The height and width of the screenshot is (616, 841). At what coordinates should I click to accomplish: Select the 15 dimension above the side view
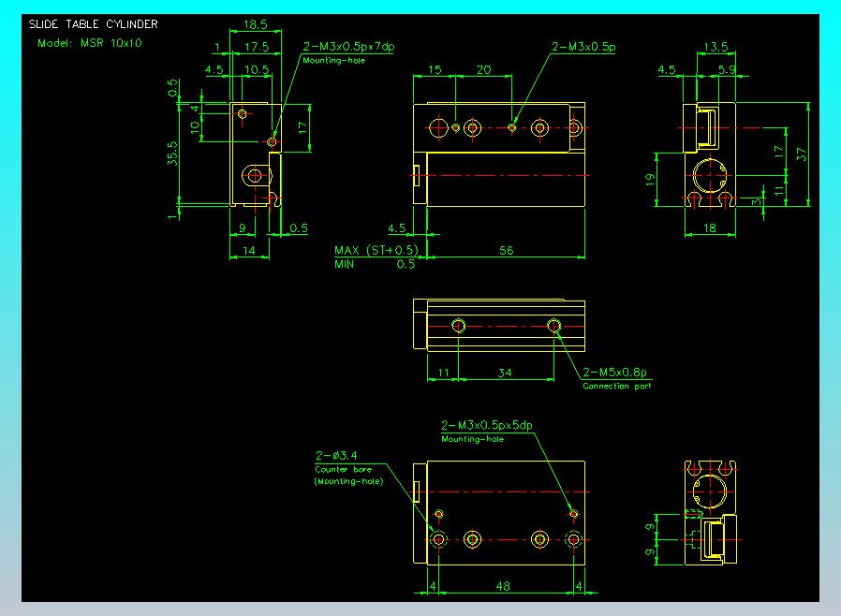tap(435, 69)
